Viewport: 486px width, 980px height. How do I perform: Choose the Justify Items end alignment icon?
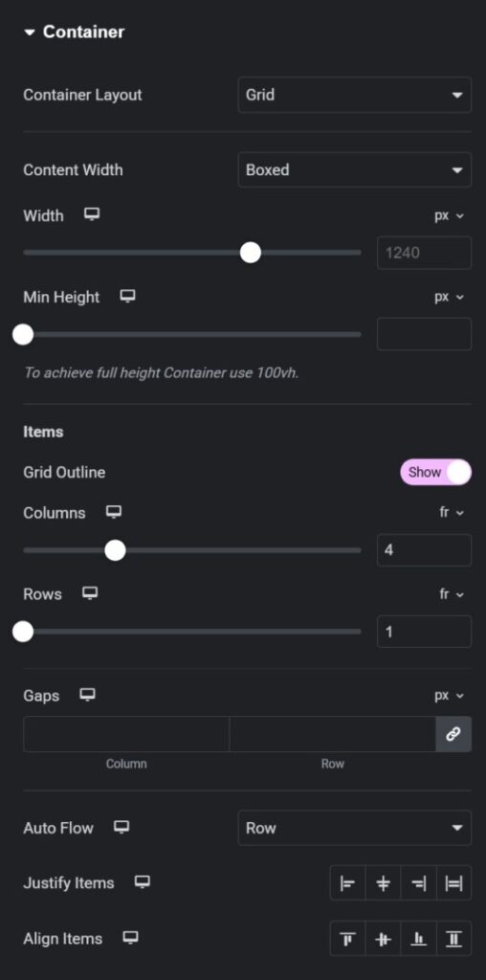[x=418, y=882]
